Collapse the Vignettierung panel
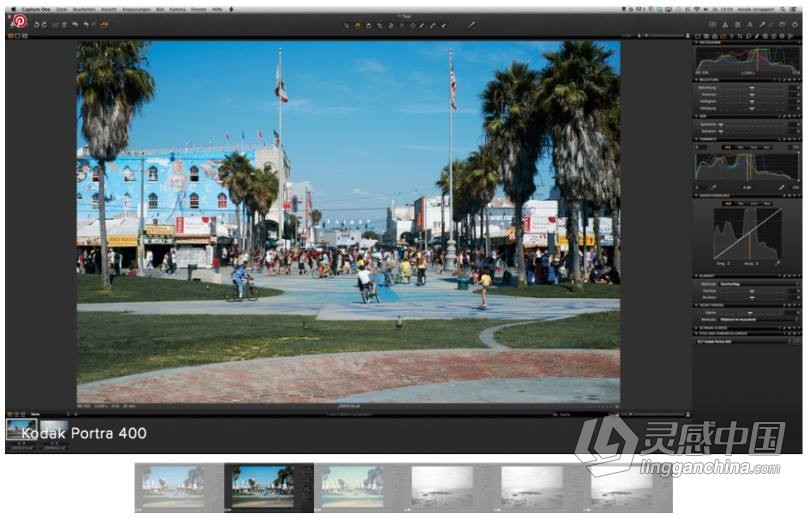 pos(696,305)
